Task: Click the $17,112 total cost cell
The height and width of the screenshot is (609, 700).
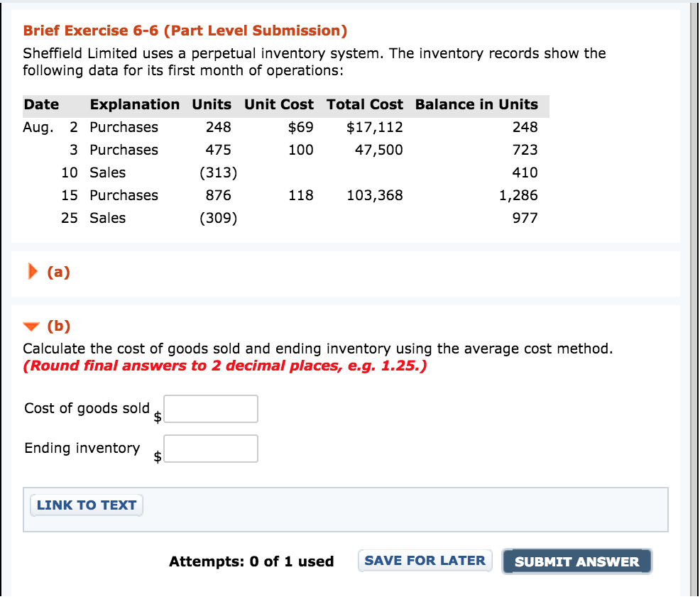Action: click(375, 127)
